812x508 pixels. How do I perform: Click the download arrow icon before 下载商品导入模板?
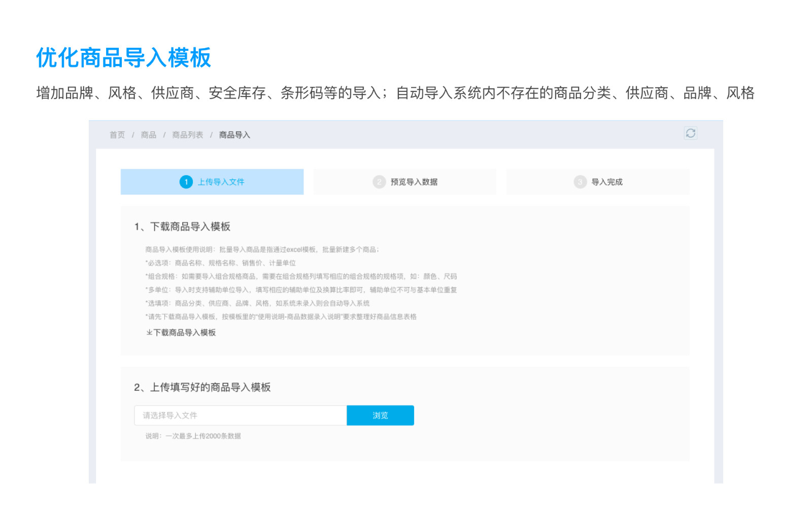tap(149, 332)
